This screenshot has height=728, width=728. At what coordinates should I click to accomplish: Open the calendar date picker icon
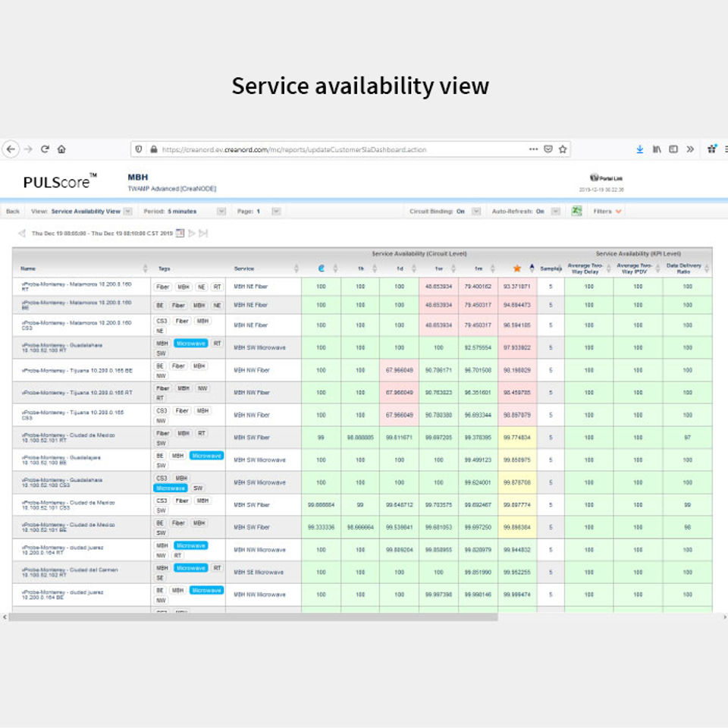(x=180, y=233)
